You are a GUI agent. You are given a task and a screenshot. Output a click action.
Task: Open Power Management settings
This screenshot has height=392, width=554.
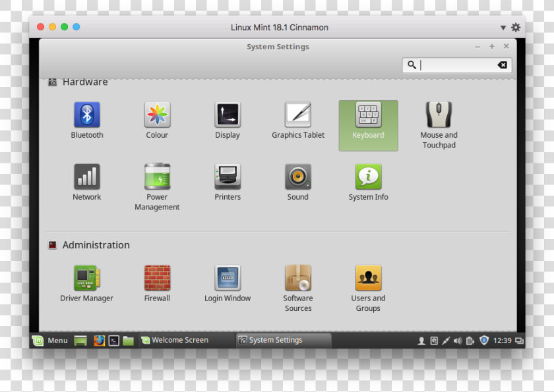point(157,187)
